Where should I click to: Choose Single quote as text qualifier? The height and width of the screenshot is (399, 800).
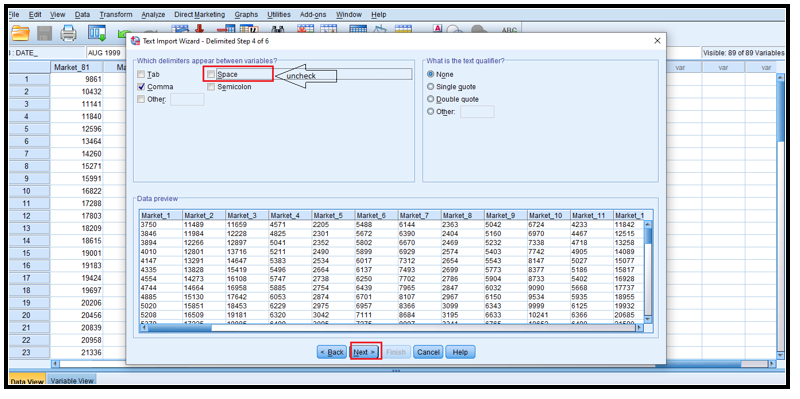tap(431, 87)
